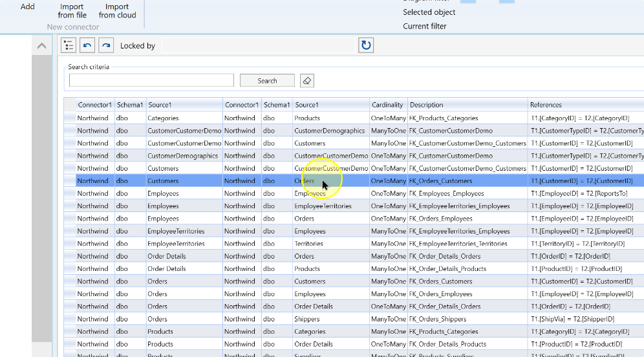Focus the Search criteria text field
644x357 pixels.
[151, 81]
